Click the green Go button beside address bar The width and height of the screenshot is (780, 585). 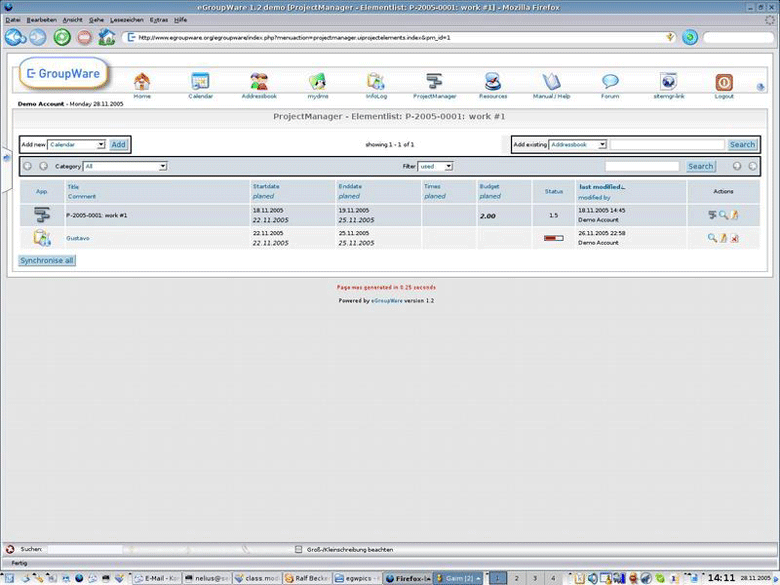pyautogui.click(x=690, y=37)
